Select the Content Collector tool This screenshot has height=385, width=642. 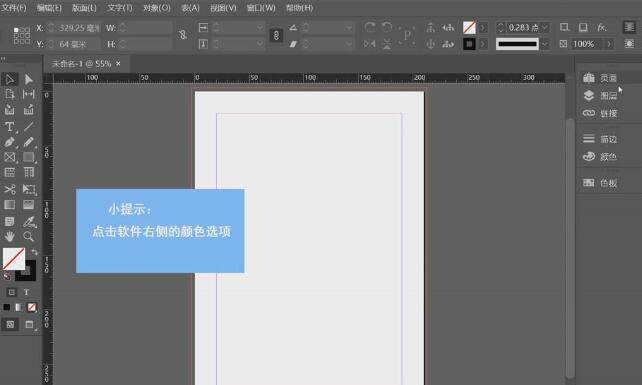point(9,110)
